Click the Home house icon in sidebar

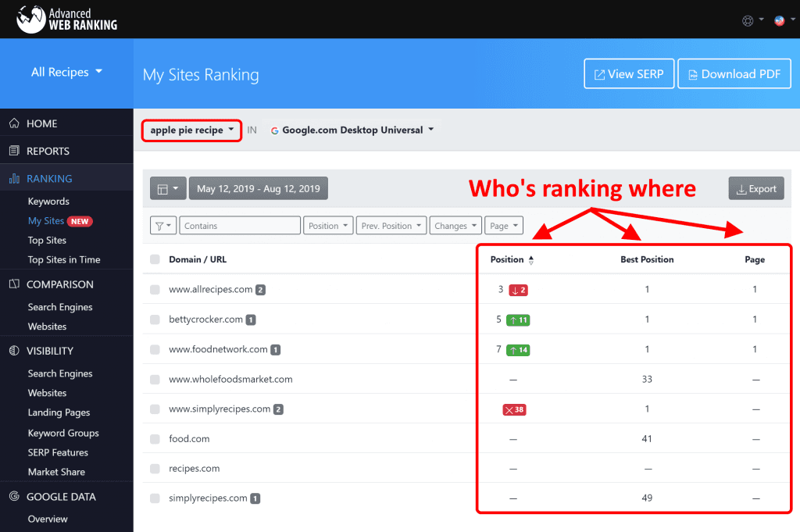click(14, 123)
